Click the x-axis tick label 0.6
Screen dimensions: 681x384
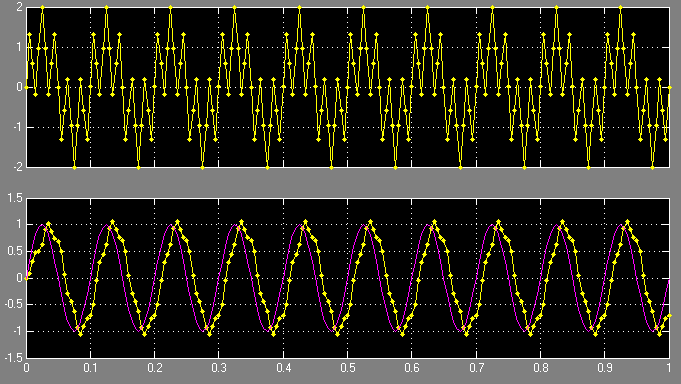pos(412,368)
